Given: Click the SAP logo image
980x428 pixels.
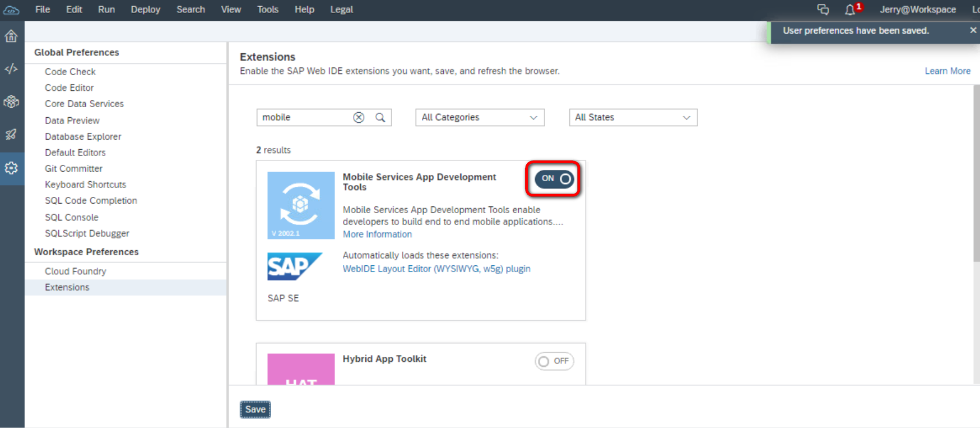Looking at the screenshot, I should 295,266.
